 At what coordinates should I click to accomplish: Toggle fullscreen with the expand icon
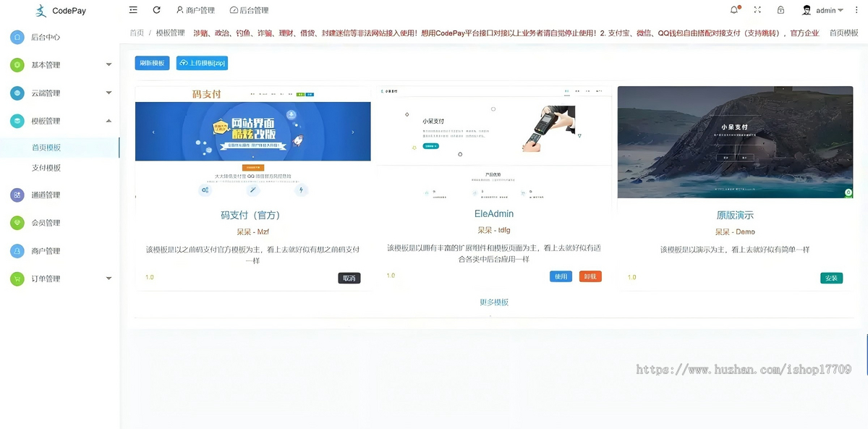coord(757,10)
